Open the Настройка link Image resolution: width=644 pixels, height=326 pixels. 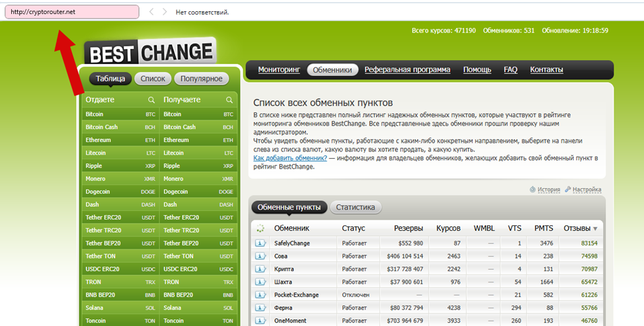coord(587,189)
